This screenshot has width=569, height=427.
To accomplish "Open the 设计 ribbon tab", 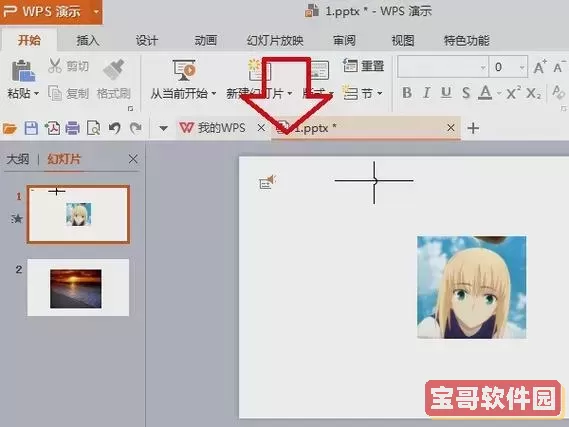I will (x=147, y=40).
